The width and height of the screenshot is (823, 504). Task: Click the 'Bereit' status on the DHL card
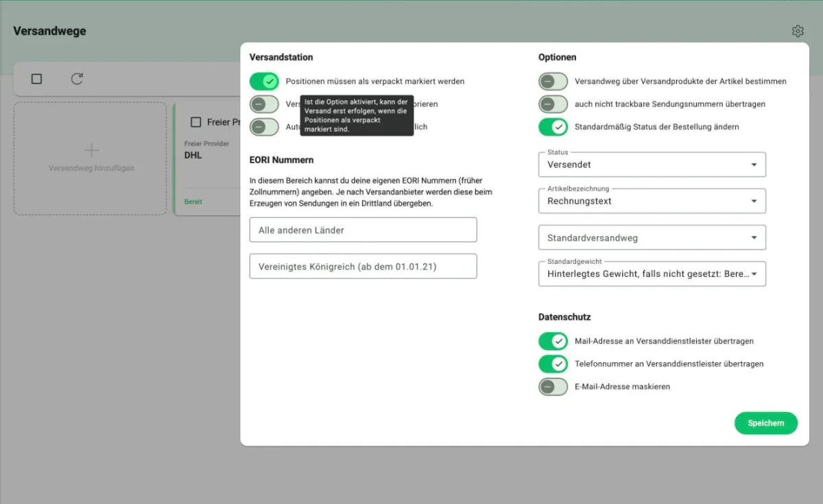(193, 202)
